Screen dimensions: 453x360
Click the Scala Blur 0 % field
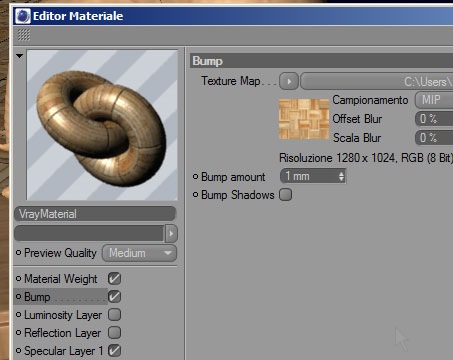434,138
